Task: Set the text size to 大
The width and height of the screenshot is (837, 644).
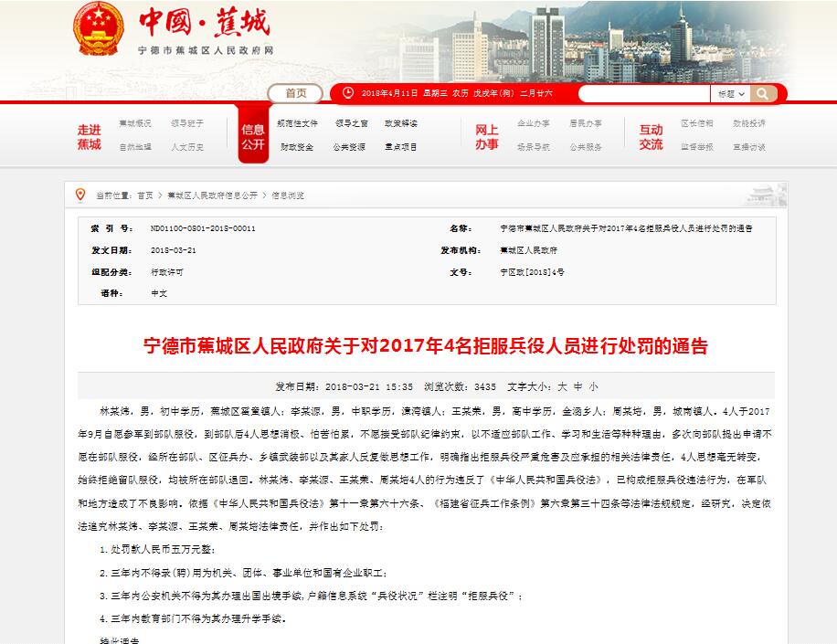Action: tap(563, 386)
